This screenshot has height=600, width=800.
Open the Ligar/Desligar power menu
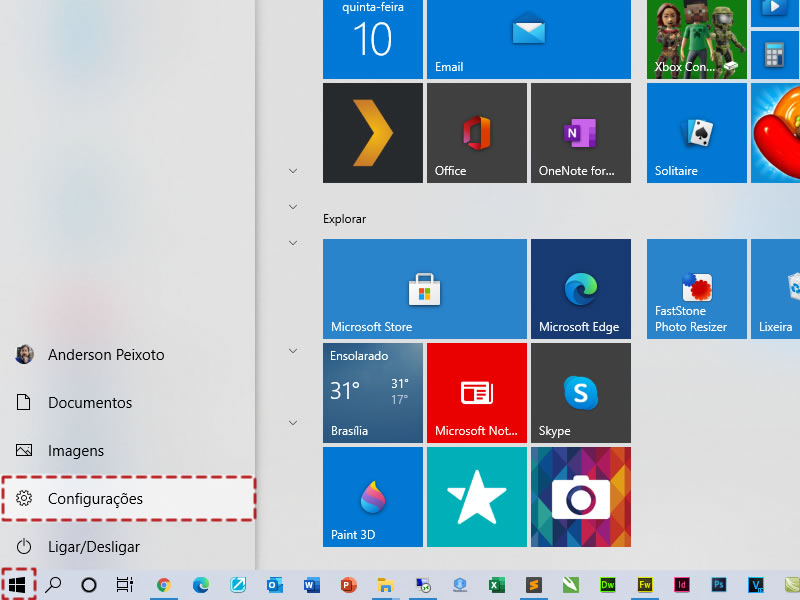point(128,546)
